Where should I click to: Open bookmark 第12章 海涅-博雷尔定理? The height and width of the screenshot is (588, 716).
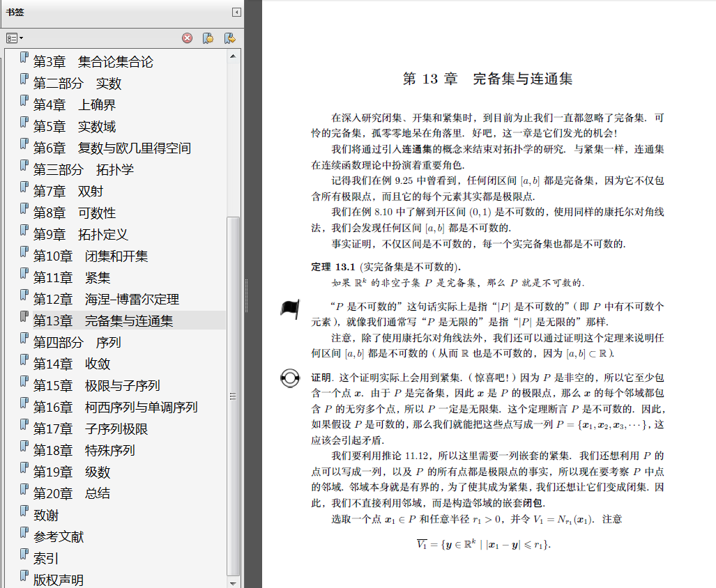(x=106, y=300)
